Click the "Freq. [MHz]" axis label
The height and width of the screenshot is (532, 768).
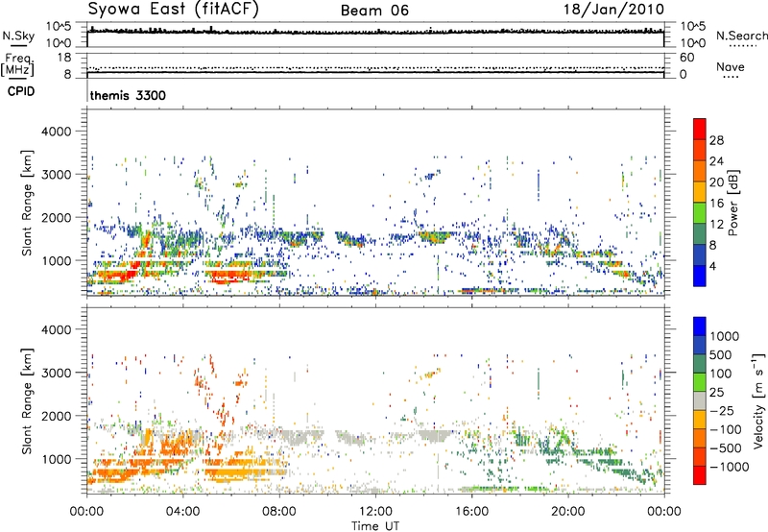pyautogui.click(x=17, y=64)
